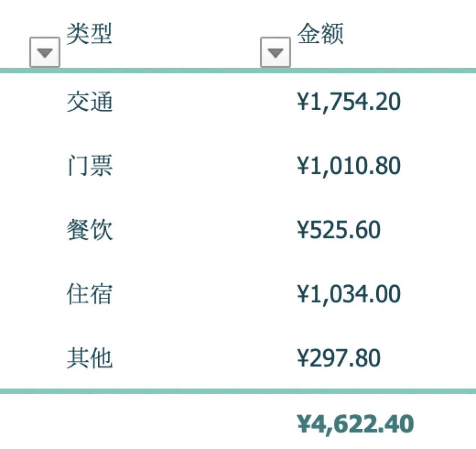The height and width of the screenshot is (449, 476).
Task: Select the bold total ¥4,622.40 cell
Action: click(x=355, y=424)
